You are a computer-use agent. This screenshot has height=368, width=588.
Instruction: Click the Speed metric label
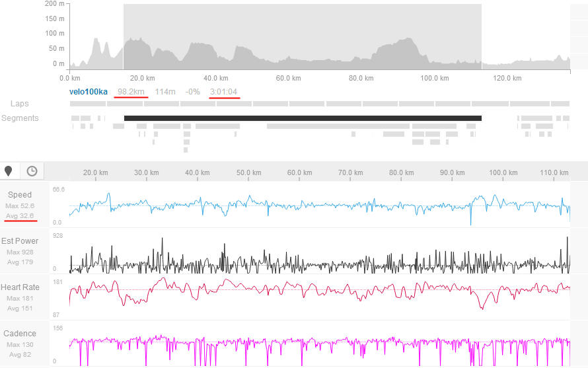pyautogui.click(x=20, y=195)
